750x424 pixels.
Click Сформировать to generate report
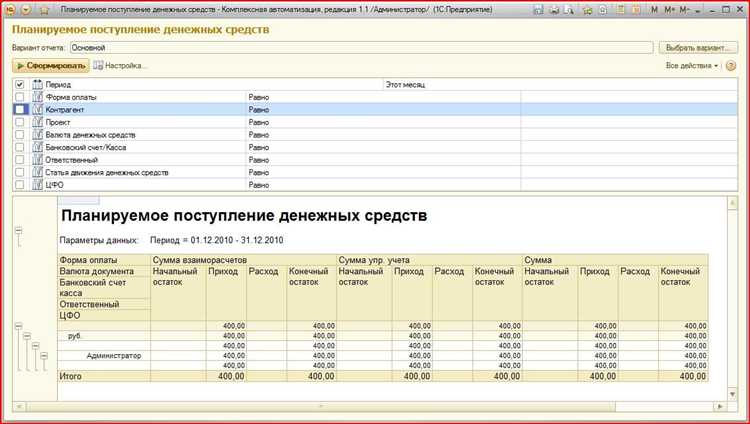[x=51, y=66]
